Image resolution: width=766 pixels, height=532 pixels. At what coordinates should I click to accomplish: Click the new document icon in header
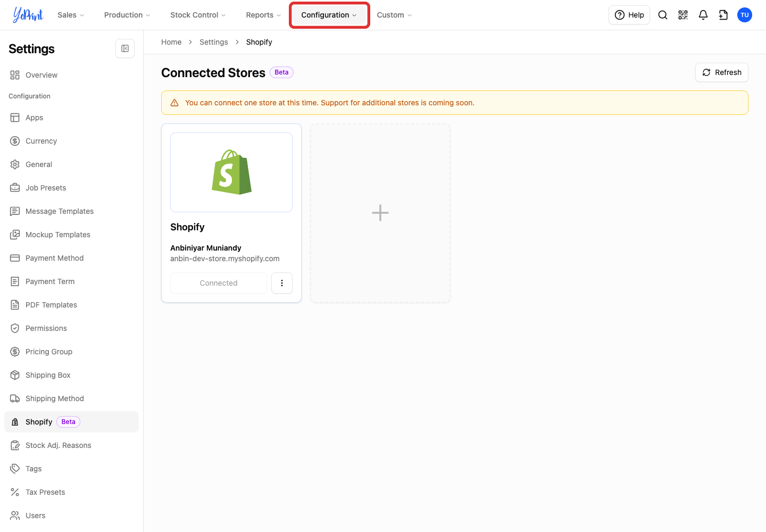click(x=723, y=15)
